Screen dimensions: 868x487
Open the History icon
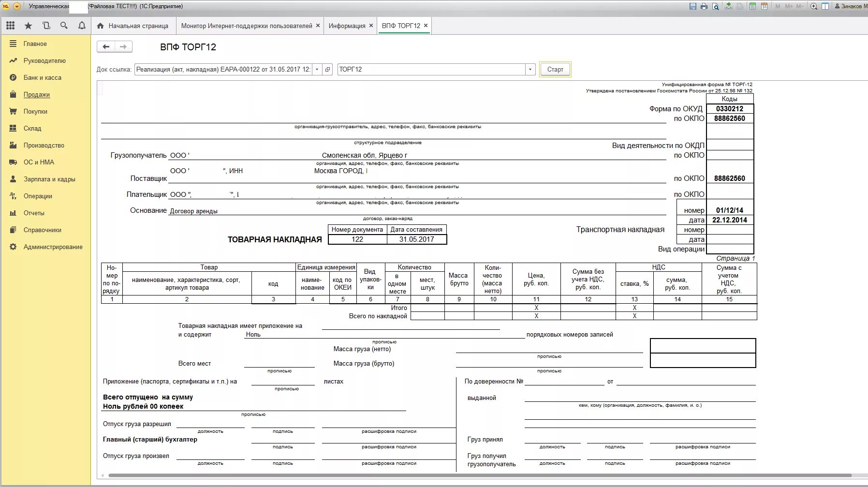click(x=46, y=26)
